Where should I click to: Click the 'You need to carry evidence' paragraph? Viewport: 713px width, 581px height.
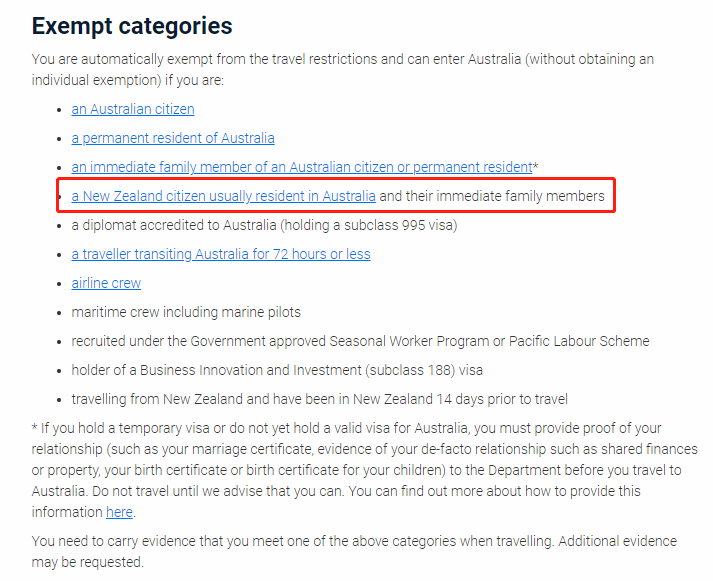(x=354, y=551)
